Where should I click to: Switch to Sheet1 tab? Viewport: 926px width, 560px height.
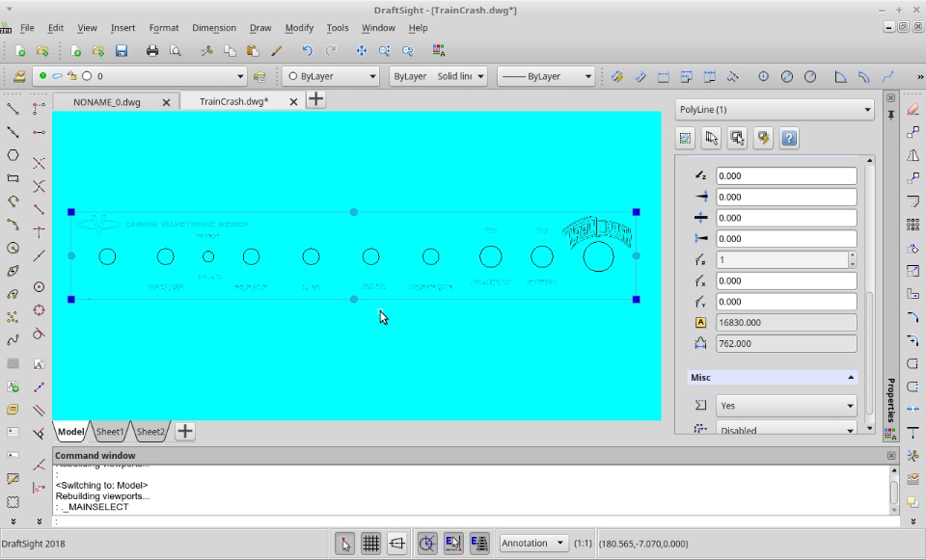[110, 432]
